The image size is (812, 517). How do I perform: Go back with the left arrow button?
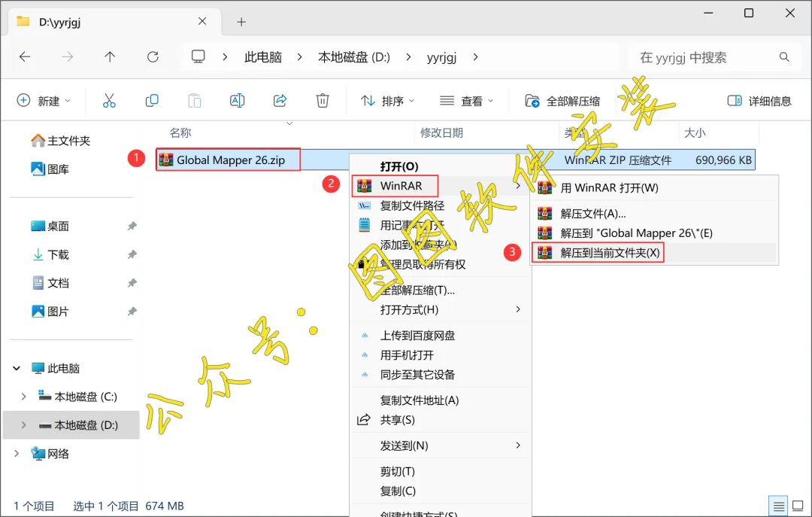coord(25,57)
